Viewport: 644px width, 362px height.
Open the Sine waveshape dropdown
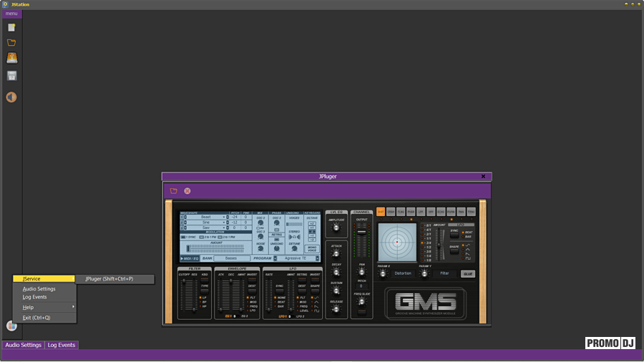206,222
